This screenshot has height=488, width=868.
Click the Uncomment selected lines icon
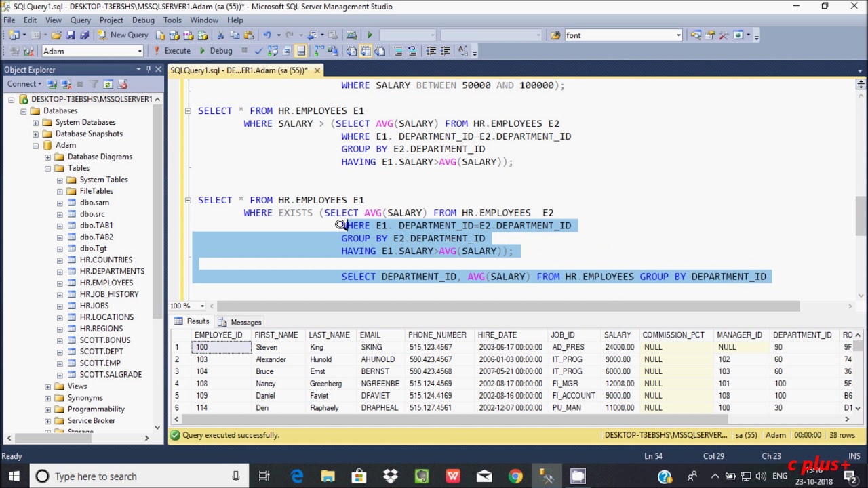click(412, 51)
